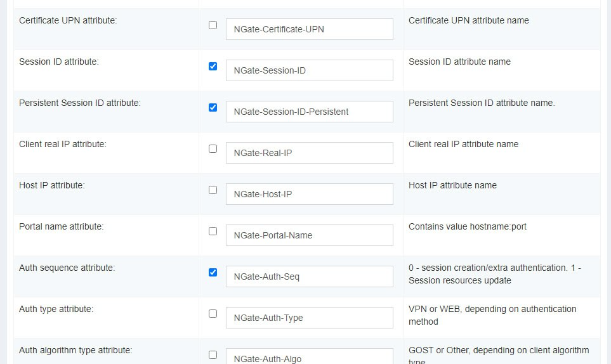Click the "Contains value hostname:port" description text

(x=467, y=226)
